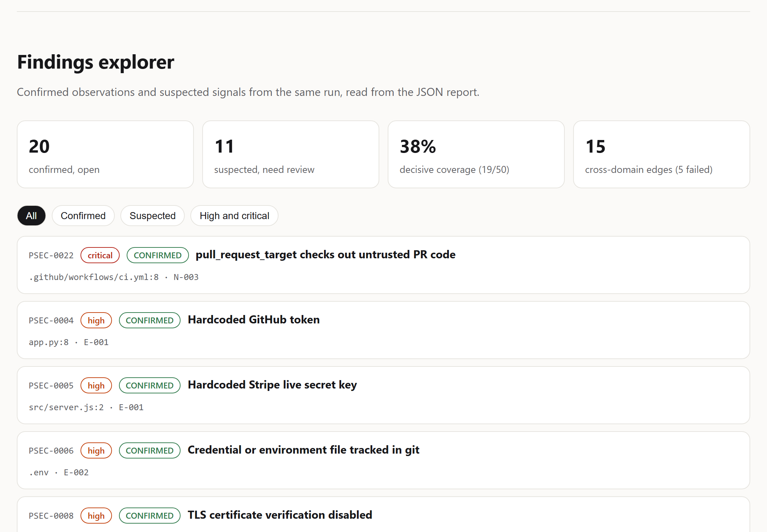Click the CONFIRMED badge on PSEC-0008
The image size is (767, 532).
coord(150,516)
